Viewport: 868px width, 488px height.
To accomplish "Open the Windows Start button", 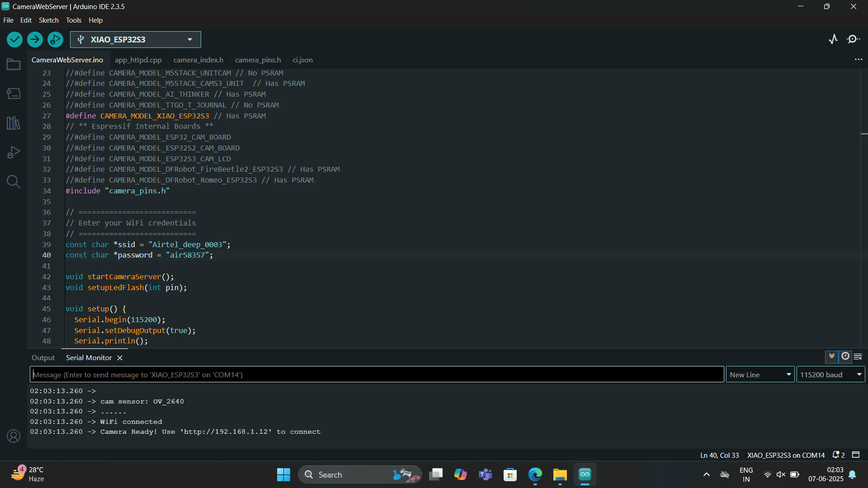I will tap(283, 474).
